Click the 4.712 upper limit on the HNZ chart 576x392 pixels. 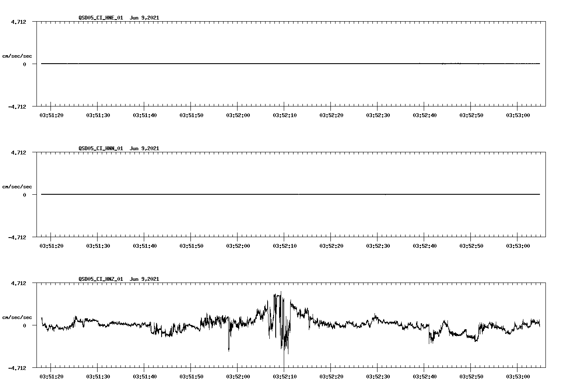coord(19,283)
